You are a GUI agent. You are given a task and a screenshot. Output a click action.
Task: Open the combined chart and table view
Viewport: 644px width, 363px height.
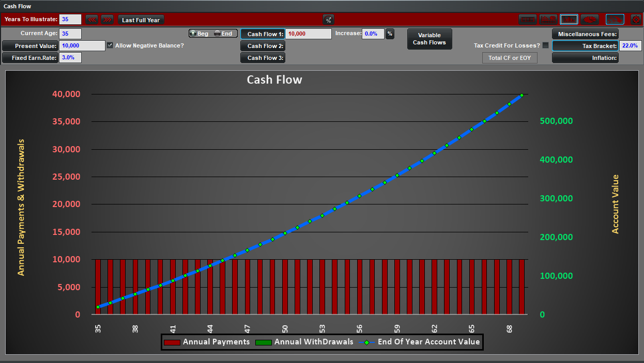[548, 20]
